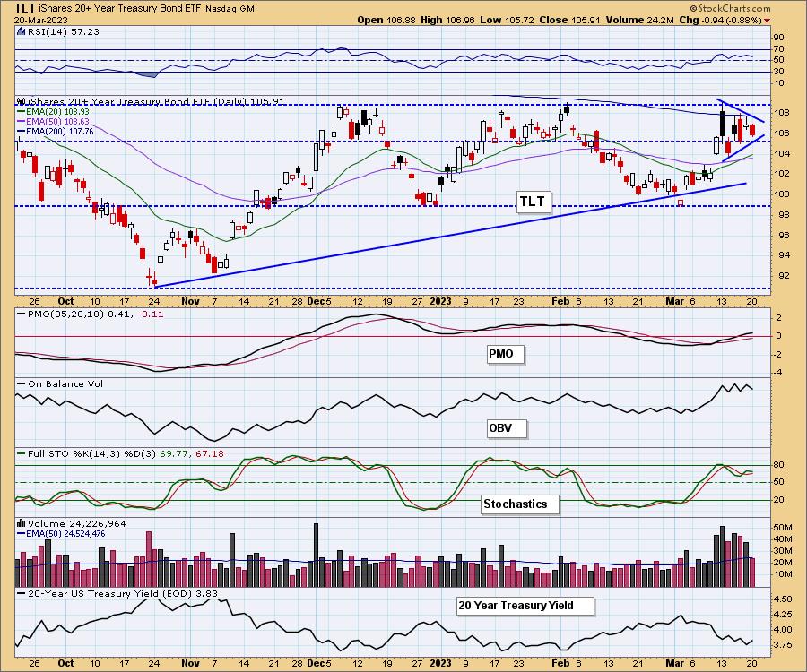Click the EMA(20) 103.93 legend entry
Screen dimensions: 807x672
[53, 112]
